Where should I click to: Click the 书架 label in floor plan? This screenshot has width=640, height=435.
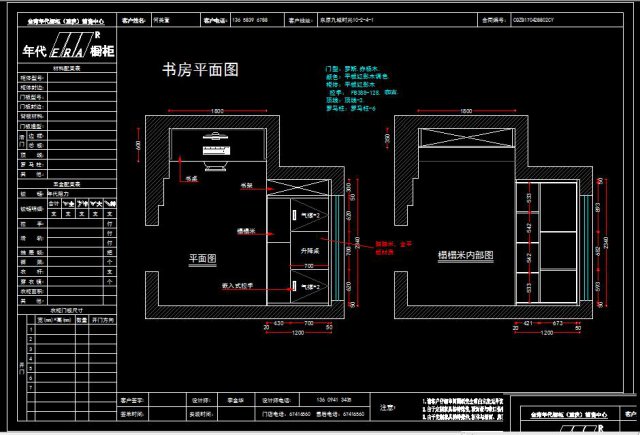tap(245, 186)
